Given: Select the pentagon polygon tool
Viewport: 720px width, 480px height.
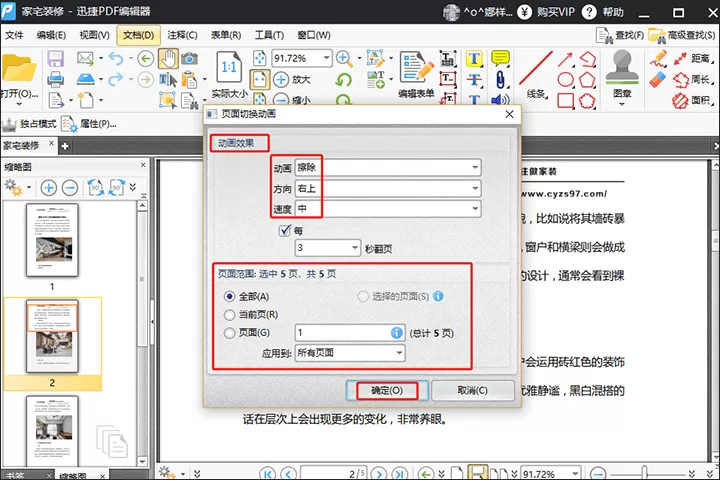Looking at the screenshot, I should [587, 80].
